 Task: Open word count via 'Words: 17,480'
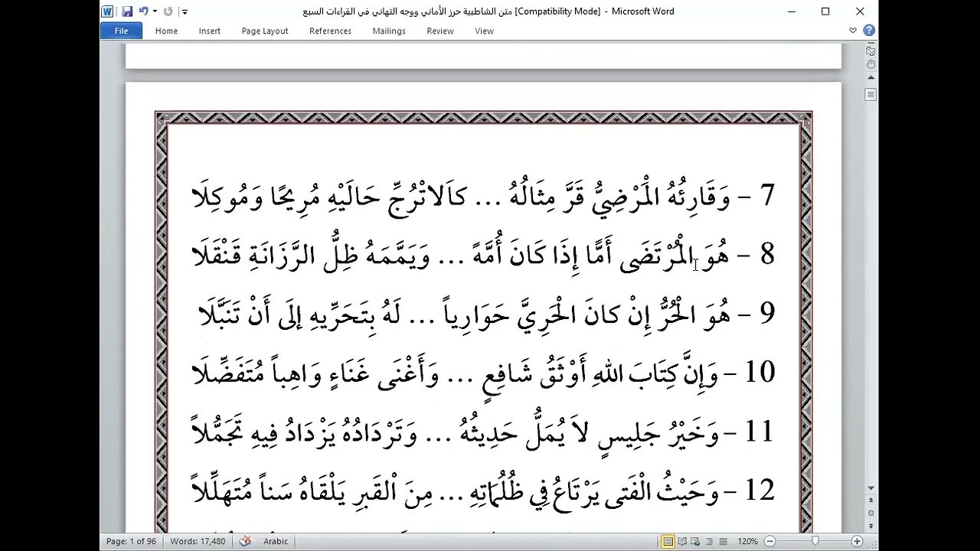click(198, 541)
